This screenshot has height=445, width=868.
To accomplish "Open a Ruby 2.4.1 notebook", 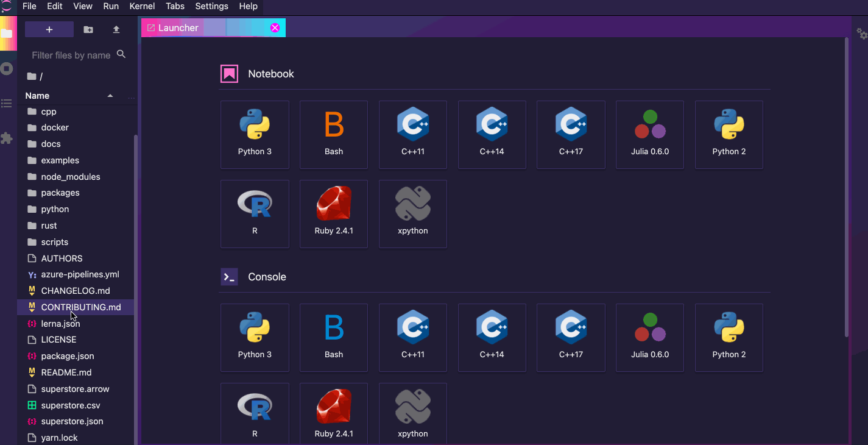I will [334, 214].
